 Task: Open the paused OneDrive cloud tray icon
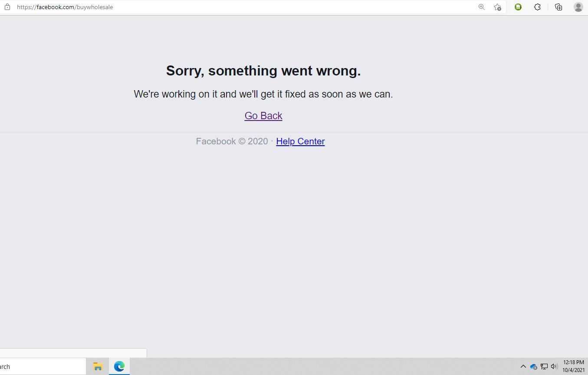[534, 367]
